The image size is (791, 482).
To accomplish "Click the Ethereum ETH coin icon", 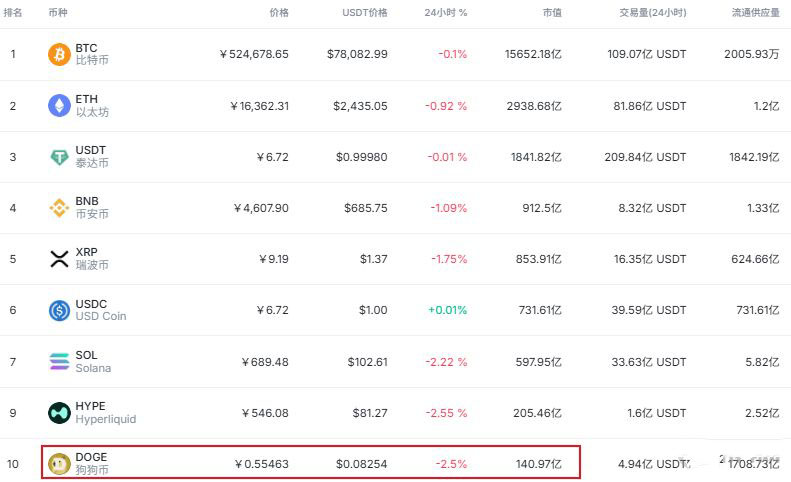I will tap(59, 105).
